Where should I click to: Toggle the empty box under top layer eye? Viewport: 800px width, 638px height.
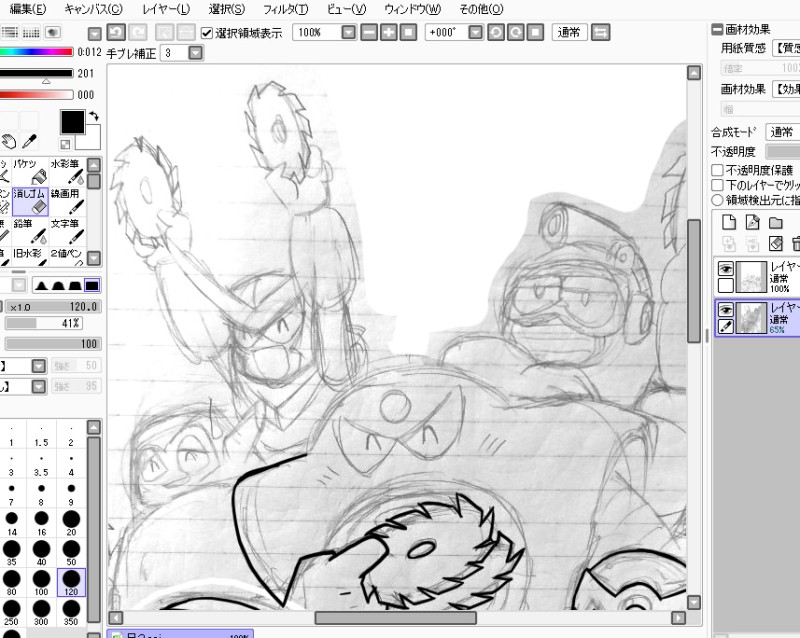[726, 285]
